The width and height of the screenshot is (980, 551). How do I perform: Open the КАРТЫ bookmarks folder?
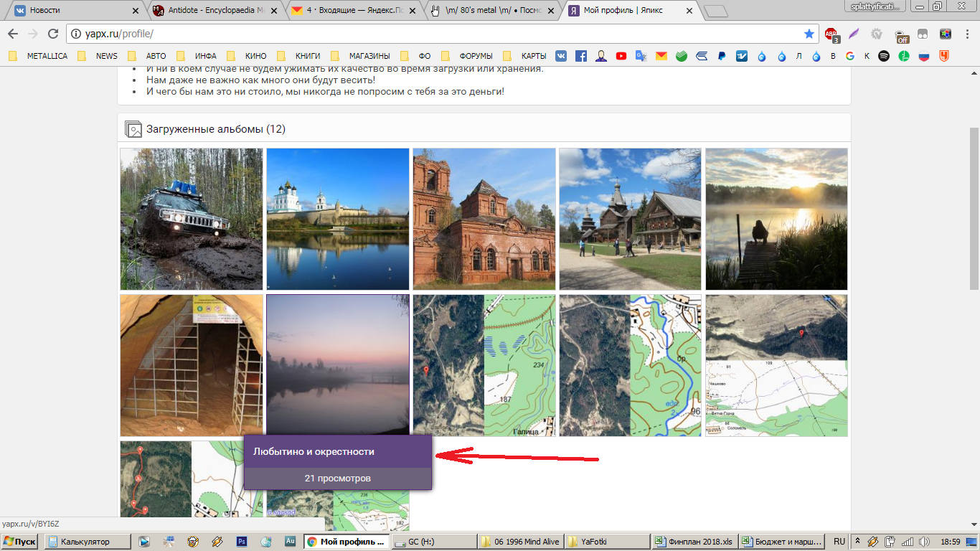tap(525, 56)
